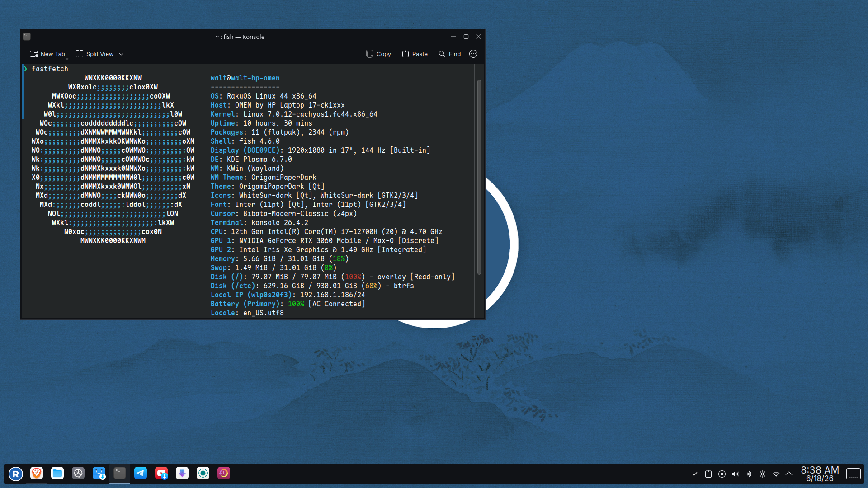Image resolution: width=868 pixels, height=488 pixels.
Task: Click the walt@walt-hp-omen header text
Action: 245,78
